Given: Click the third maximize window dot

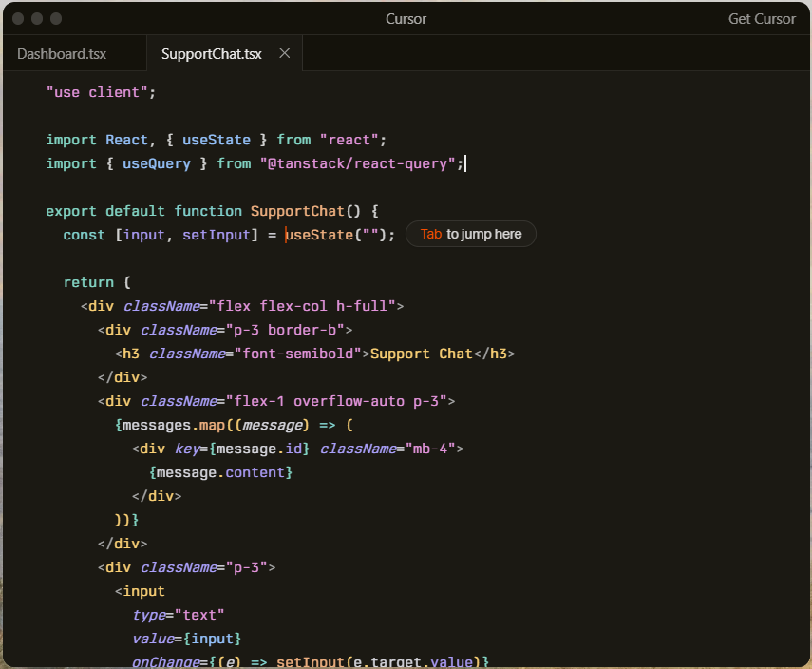Looking at the screenshot, I should click(56, 19).
